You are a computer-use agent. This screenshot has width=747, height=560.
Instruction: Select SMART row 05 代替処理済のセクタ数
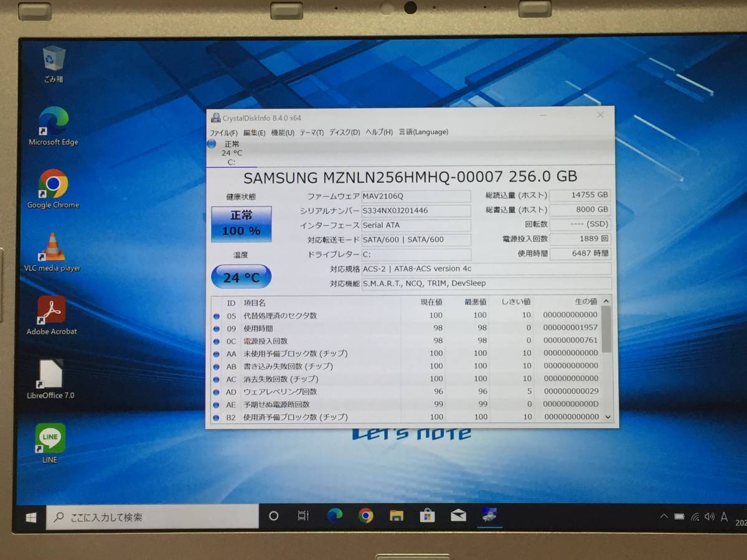[x=406, y=315]
